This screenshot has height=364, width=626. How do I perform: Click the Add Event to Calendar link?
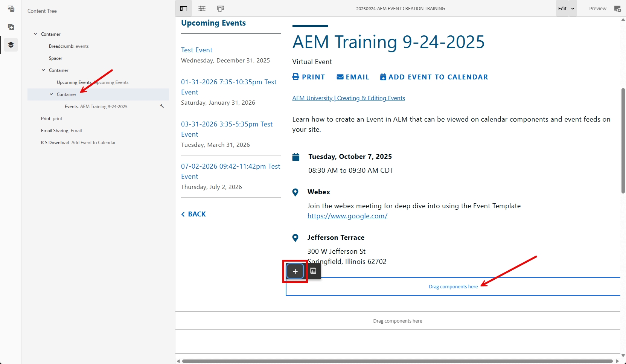coord(434,77)
